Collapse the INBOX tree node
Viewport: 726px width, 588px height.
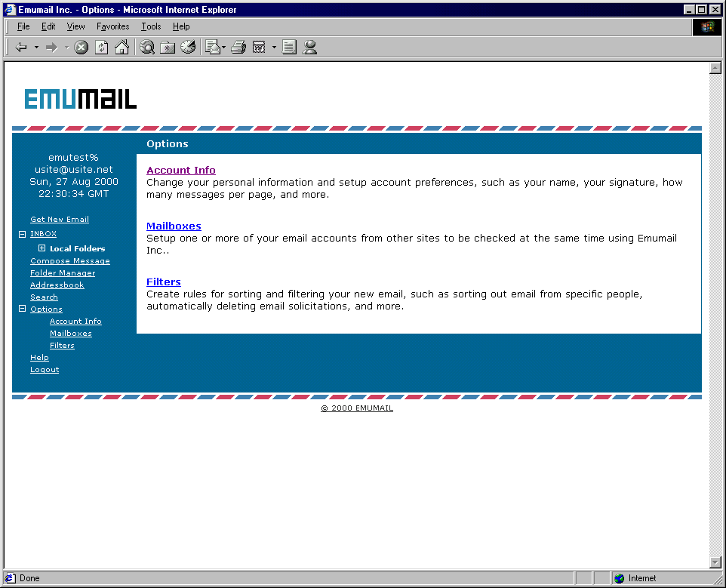pyautogui.click(x=23, y=234)
